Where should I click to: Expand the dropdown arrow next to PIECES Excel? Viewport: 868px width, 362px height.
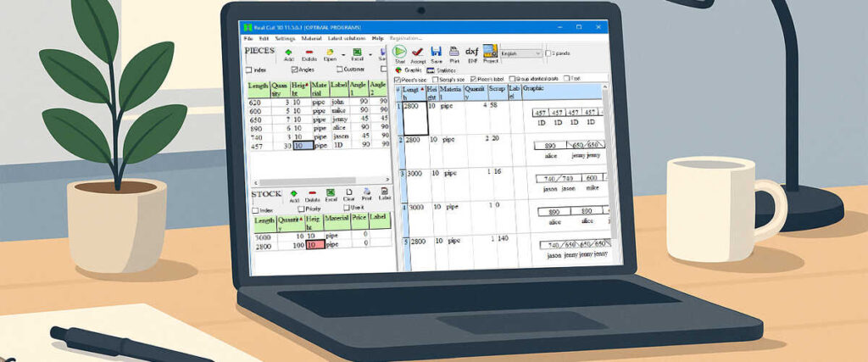[x=370, y=54]
